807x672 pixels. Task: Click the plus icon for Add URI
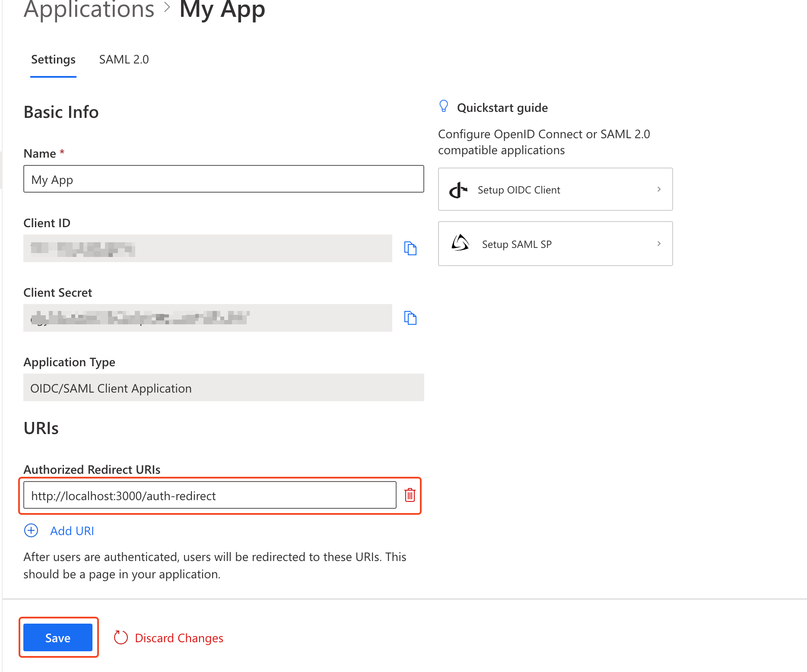(x=31, y=530)
